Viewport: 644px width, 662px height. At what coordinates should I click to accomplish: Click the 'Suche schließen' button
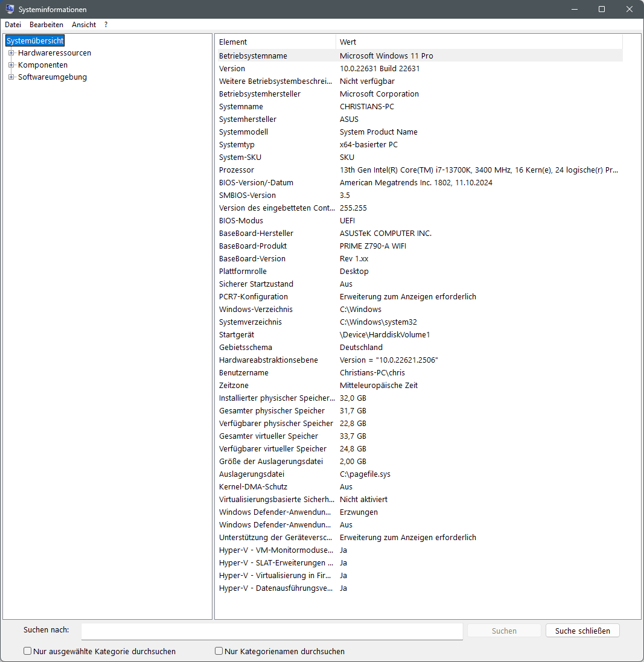pyautogui.click(x=582, y=630)
